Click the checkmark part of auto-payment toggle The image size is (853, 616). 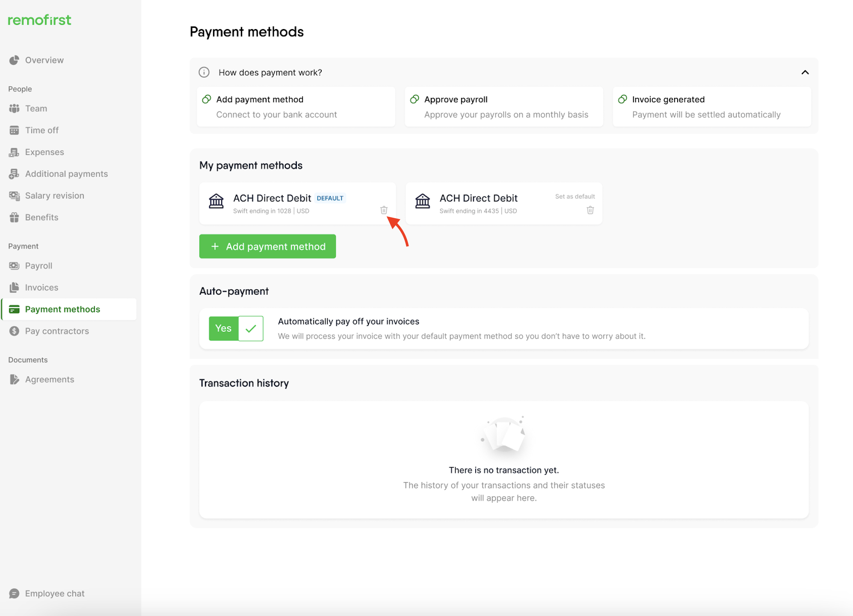point(251,329)
